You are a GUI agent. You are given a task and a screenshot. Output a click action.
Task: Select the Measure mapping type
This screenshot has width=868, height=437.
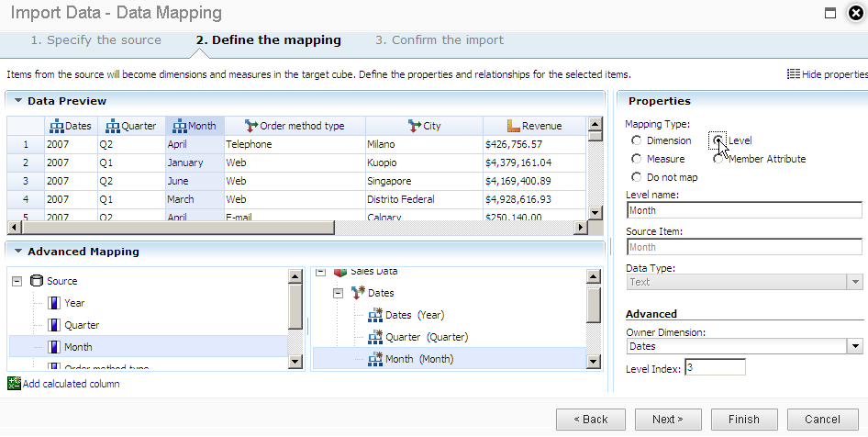click(637, 159)
